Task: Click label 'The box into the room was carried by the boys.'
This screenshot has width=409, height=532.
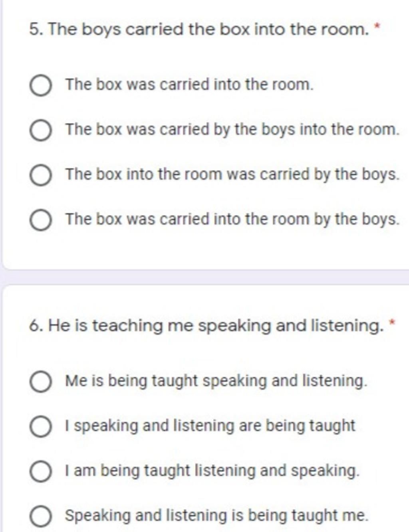Action: click(232, 174)
